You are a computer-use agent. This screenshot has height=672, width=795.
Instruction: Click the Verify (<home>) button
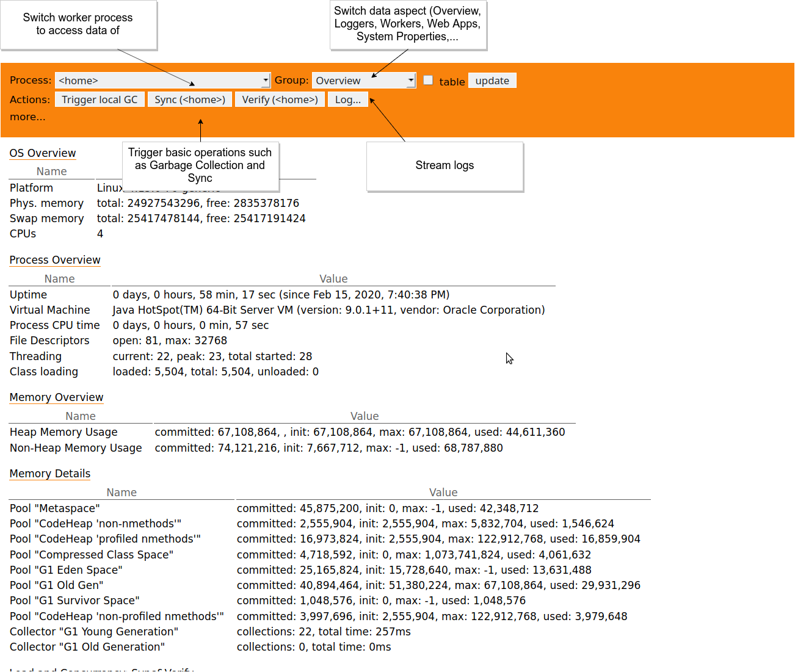click(x=280, y=99)
